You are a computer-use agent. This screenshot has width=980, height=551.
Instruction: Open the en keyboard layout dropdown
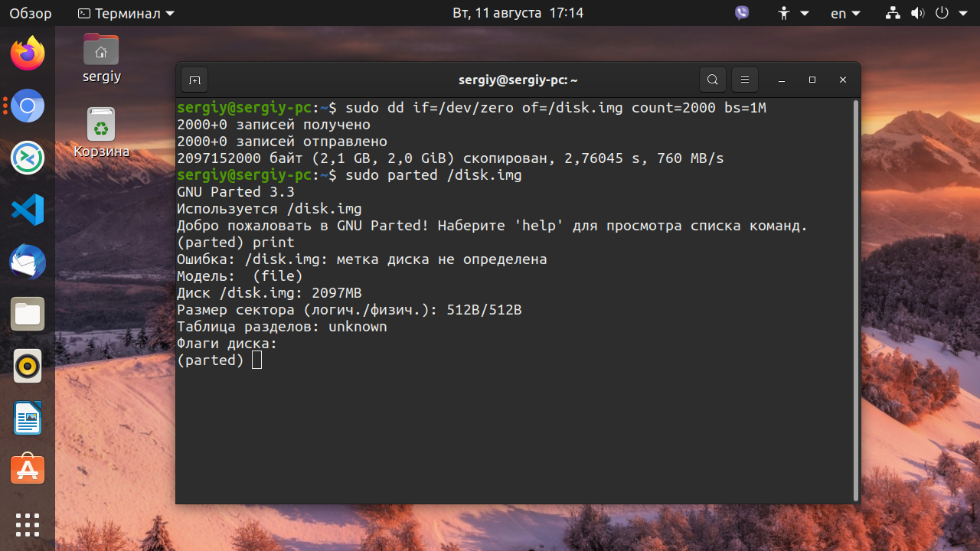pos(846,13)
